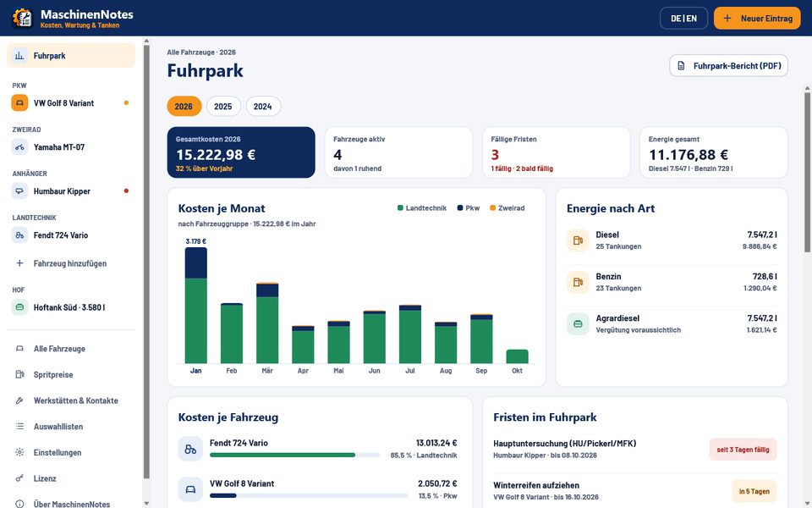This screenshot has width=812, height=508.
Task: Click the Jan bar in the cost chart
Action: click(x=195, y=305)
